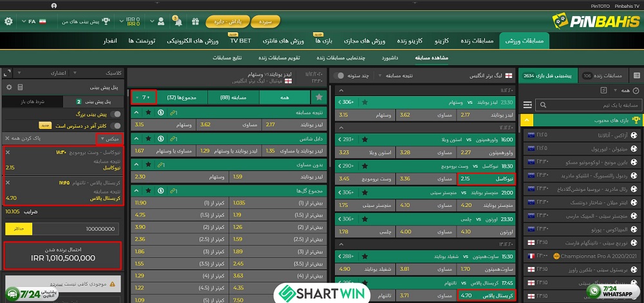Image resolution: width=644 pixels, height=303 pixels.
Task: Collapse the دابل شانس market section
Action: 137,139
